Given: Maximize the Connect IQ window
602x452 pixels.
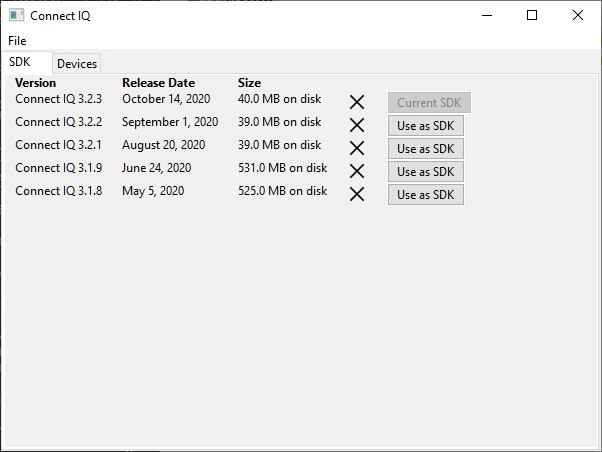Looking at the screenshot, I should pyautogui.click(x=532, y=15).
